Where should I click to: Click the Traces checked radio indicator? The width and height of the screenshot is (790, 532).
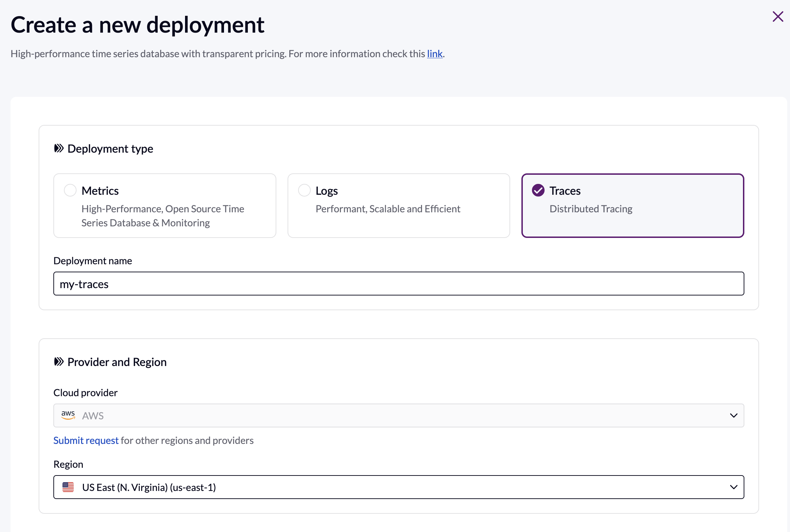538,190
